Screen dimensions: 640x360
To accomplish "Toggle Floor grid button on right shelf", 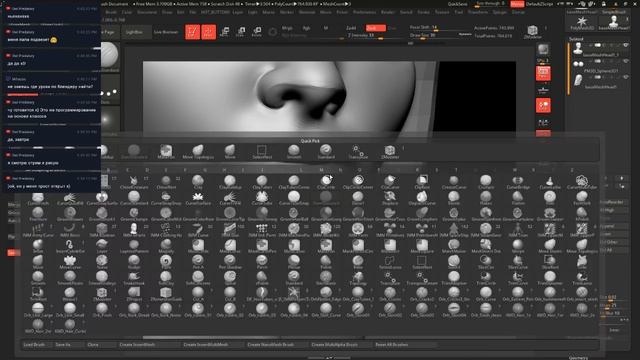I will (x=543, y=89).
